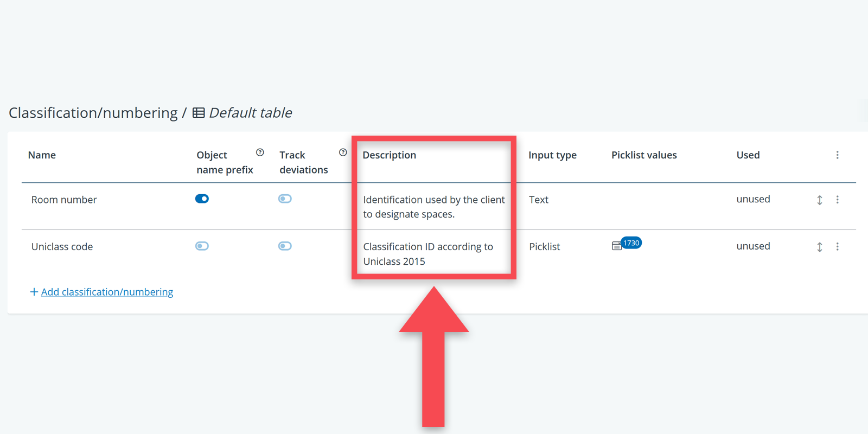Click the plus icon beside Add classification/numbering
The width and height of the screenshot is (868, 434).
34,292
